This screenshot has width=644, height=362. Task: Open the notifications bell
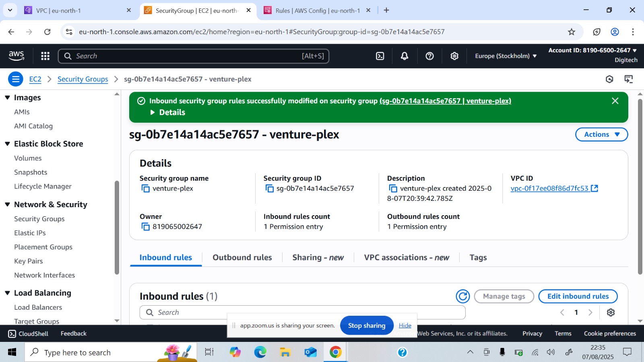pos(405,56)
